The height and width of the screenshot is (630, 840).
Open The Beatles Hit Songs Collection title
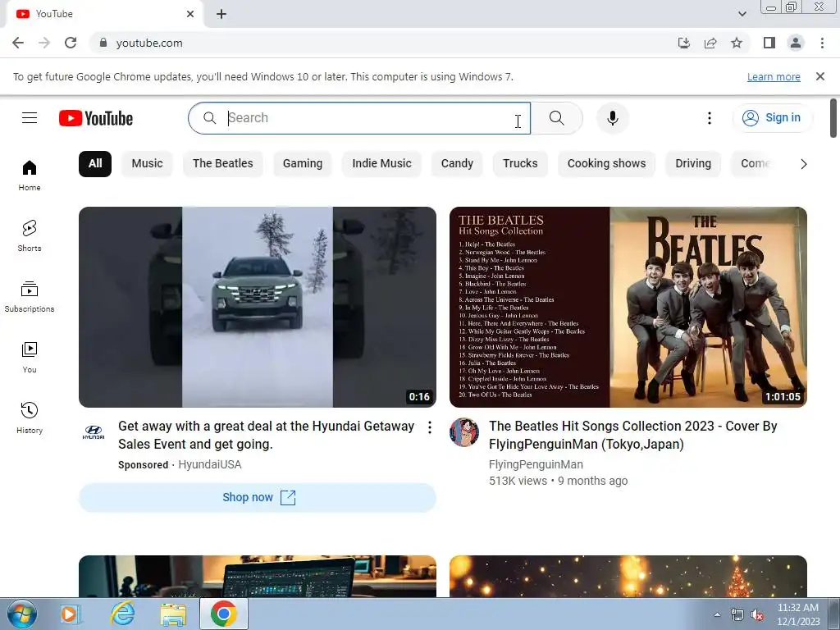pos(632,435)
